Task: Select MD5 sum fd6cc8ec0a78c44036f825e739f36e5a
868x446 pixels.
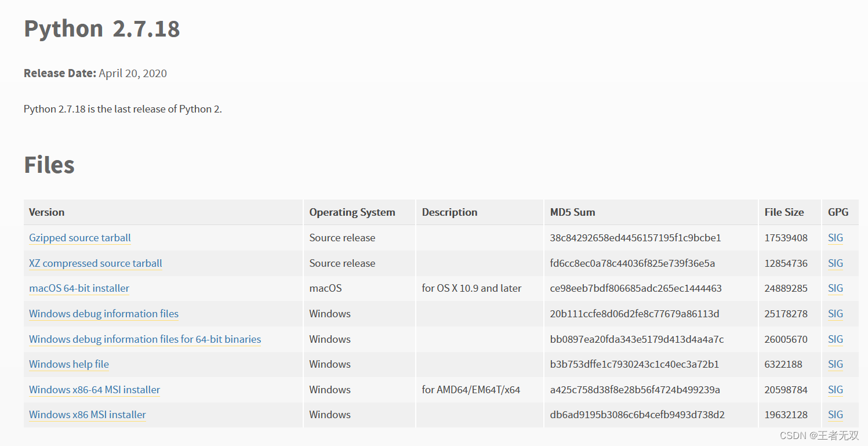Action: pyautogui.click(x=633, y=263)
